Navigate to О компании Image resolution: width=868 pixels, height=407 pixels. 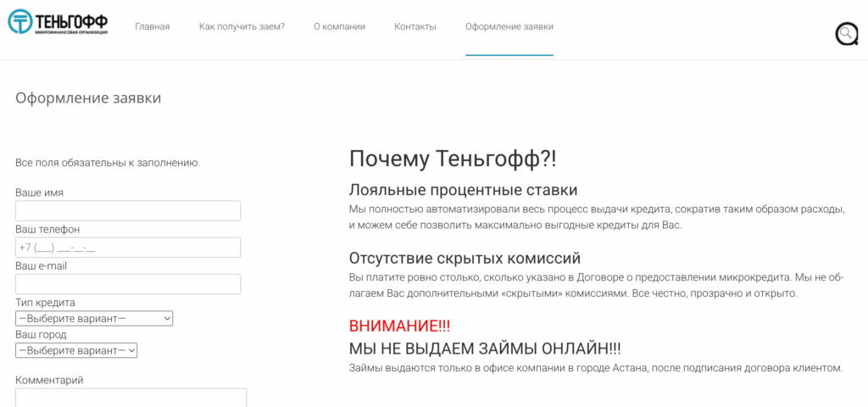pos(339,26)
